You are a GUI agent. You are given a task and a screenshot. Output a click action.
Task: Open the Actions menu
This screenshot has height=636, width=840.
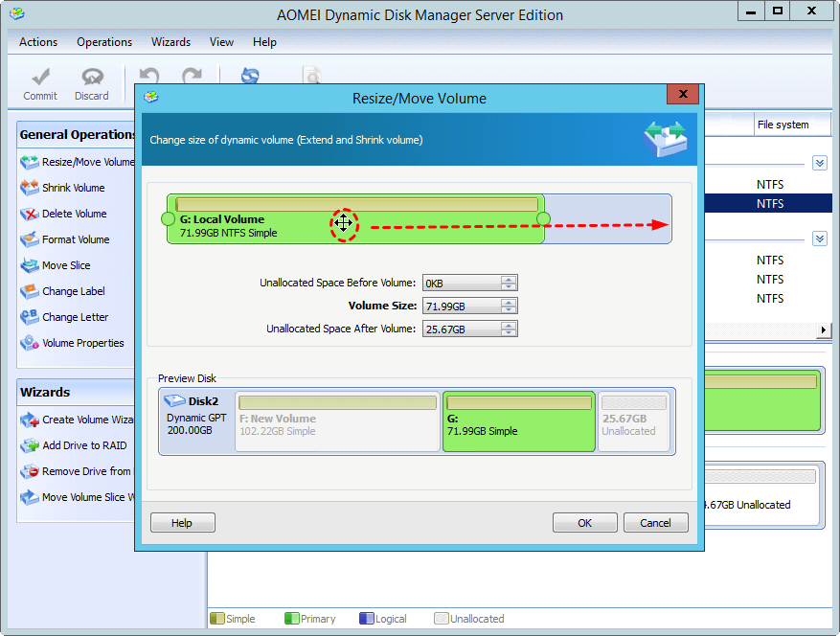tap(38, 42)
